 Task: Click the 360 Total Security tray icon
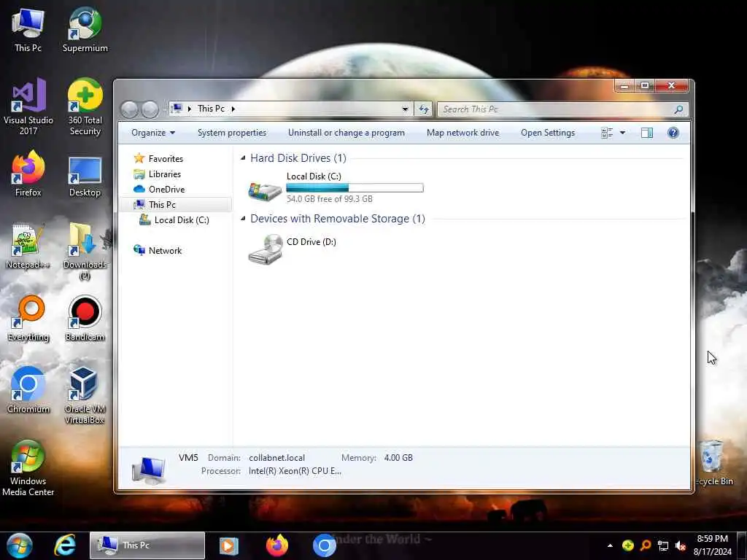pos(628,545)
